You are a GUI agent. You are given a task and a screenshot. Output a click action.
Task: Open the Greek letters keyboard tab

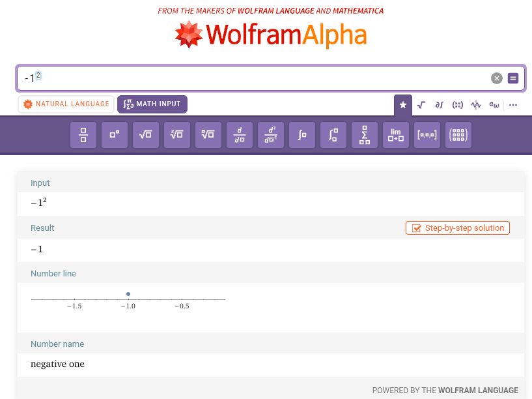494,105
